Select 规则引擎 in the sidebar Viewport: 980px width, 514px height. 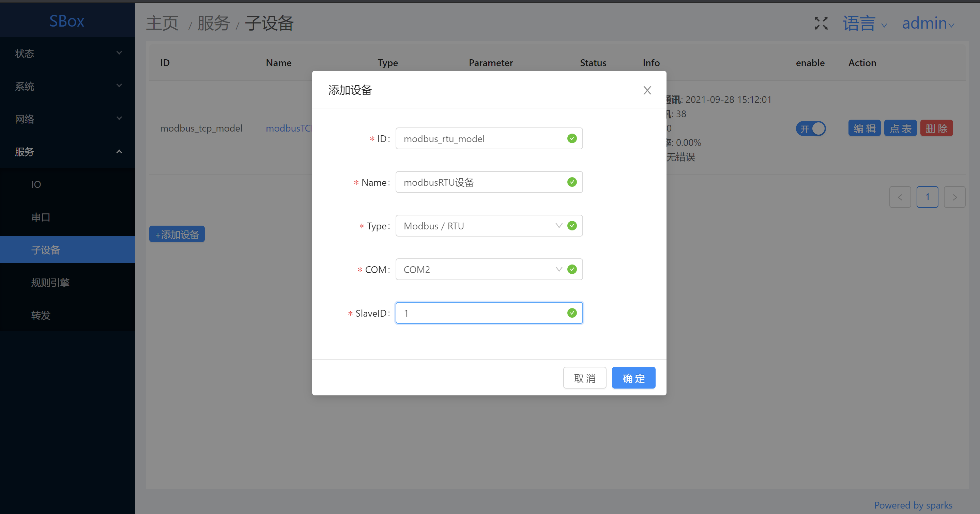tap(50, 282)
